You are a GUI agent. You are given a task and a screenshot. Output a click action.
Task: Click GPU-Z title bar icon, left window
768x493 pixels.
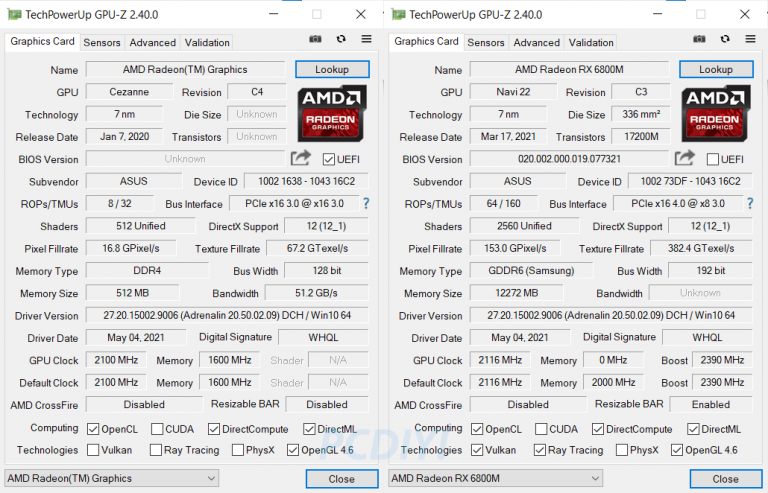pos(14,15)
